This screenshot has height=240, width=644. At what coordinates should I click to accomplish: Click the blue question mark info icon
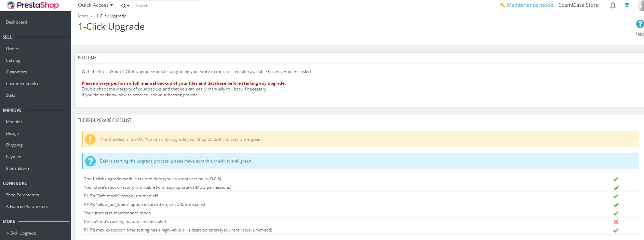90,161
